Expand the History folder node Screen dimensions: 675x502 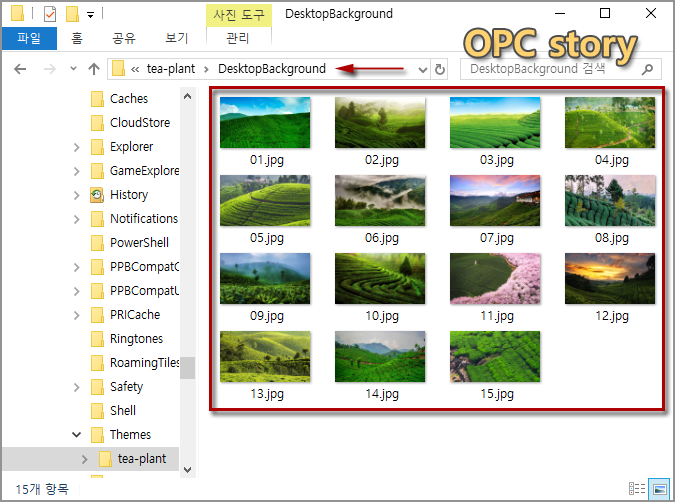point(77,195)
